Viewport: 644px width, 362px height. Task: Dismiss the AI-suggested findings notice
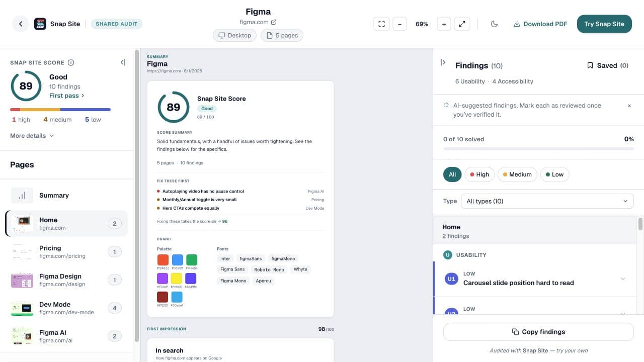point(629,106)
